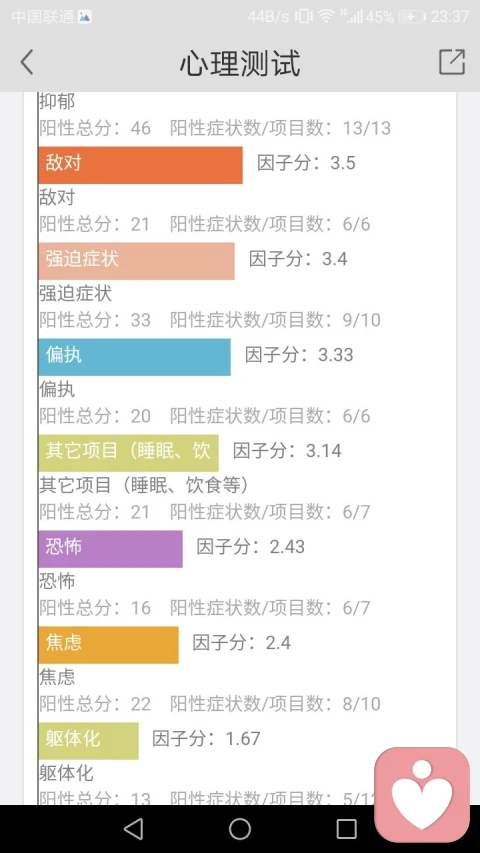This screenshot has width=480, height=853.
Task: Select the blue 偏执 bar
Action: pos(134,357)
